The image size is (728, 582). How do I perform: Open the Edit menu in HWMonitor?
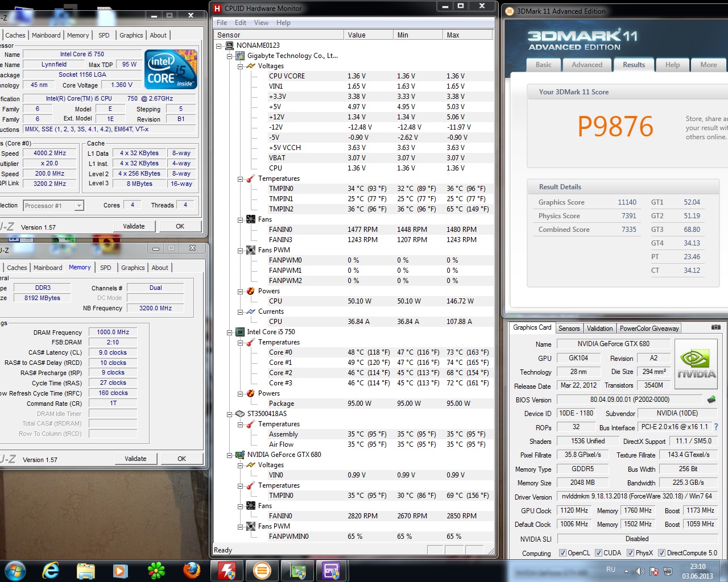point(241,23)
